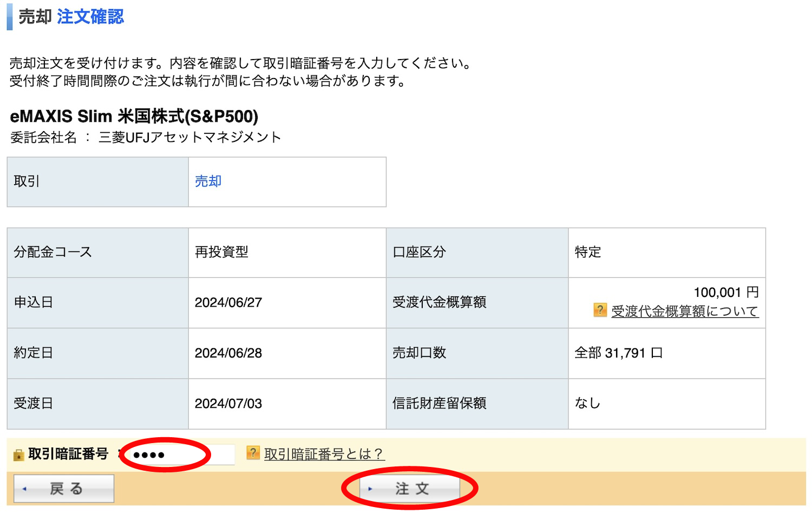
Task: Open the 受渡代金概算額について link
Action: (x=685, y=311)
